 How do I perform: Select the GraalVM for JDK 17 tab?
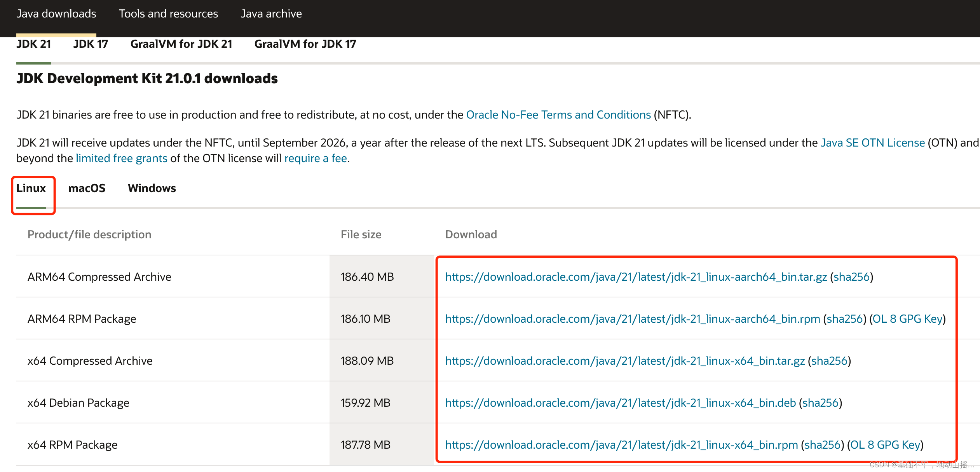pyautogui.click(x=305, y=44)
